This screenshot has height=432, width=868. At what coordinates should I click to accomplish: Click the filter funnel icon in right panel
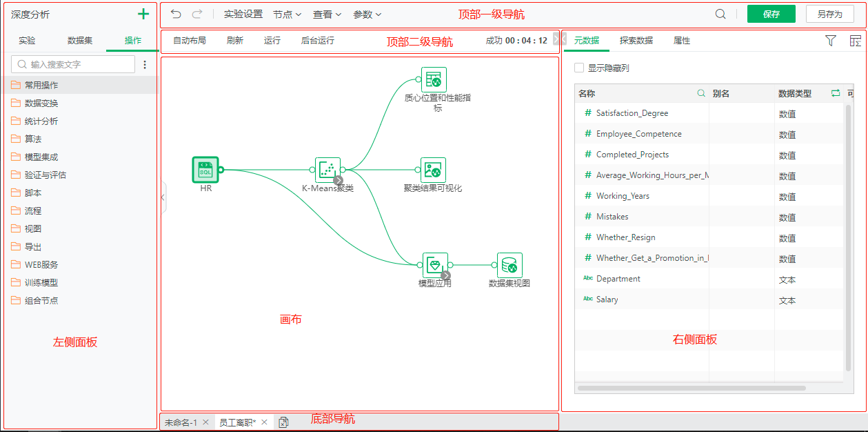click(831, 41)
